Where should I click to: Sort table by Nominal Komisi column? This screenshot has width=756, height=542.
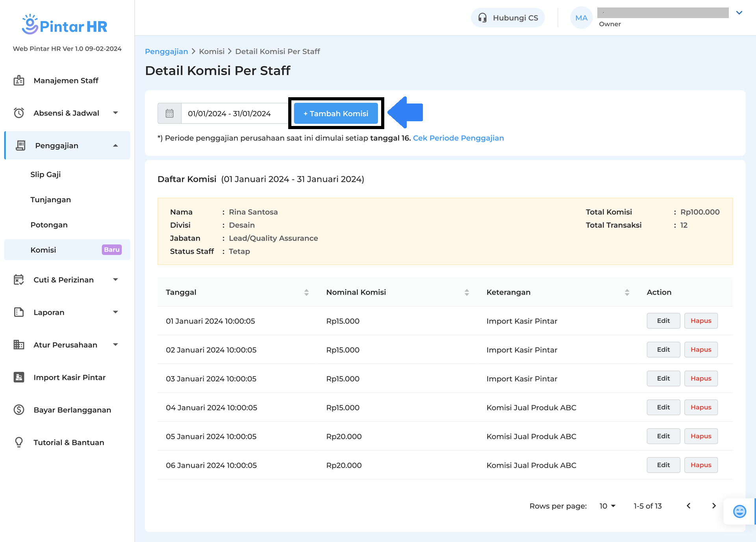coord(467,292)
